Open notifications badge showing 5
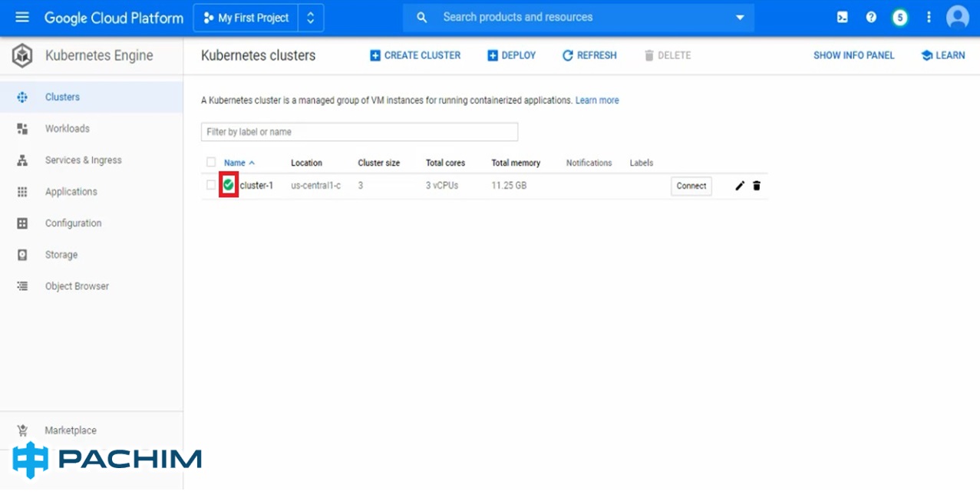Screen dimensions: 980x498 pos(900,18)
